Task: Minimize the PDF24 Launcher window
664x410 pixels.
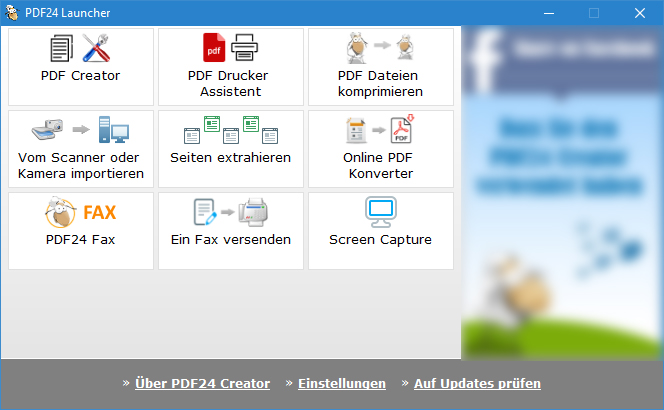Action: click(x=549, y=13)
